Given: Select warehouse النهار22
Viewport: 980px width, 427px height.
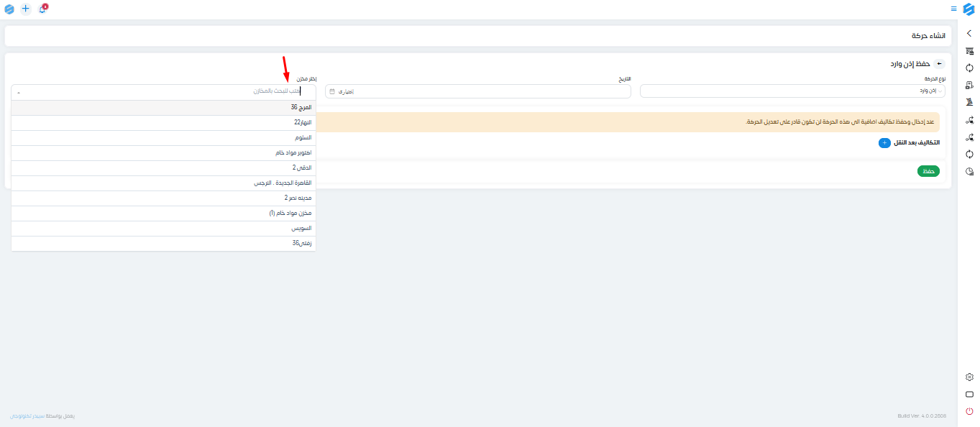Looking at the screenshot, I should [x=163, y=122].
